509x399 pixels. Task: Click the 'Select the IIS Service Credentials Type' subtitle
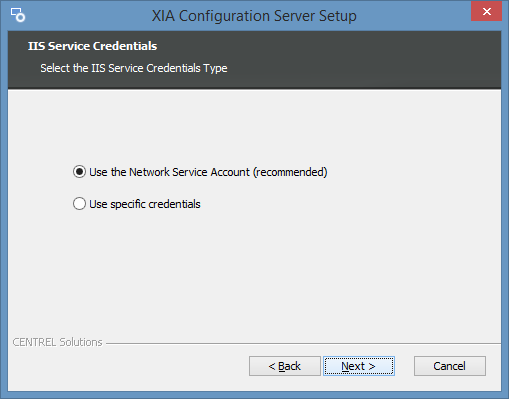[134, 68]
